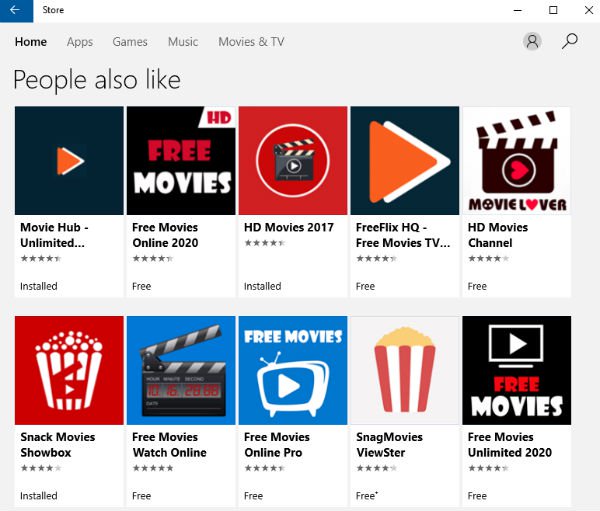600x511 pixels.
Task: Open Movie Hub app icon
Action: [x=69, y=161]
